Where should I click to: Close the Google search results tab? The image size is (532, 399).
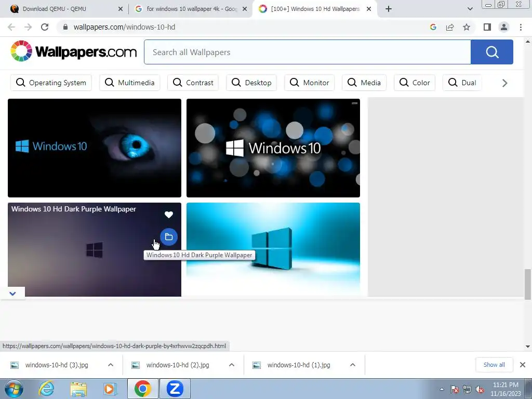point(244,9)
